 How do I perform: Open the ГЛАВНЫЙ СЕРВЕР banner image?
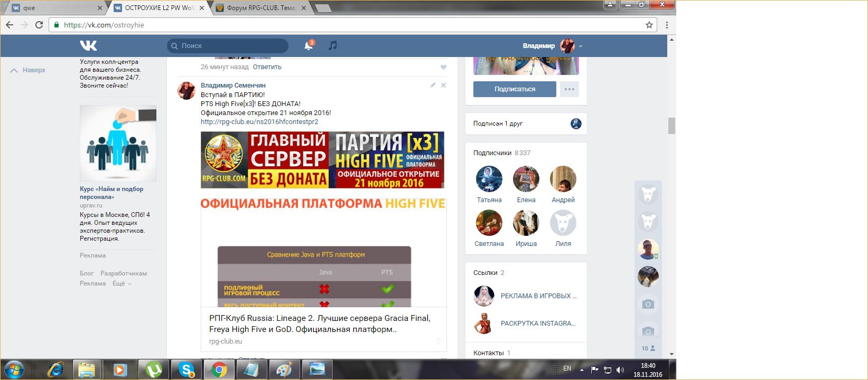(322, 160)
